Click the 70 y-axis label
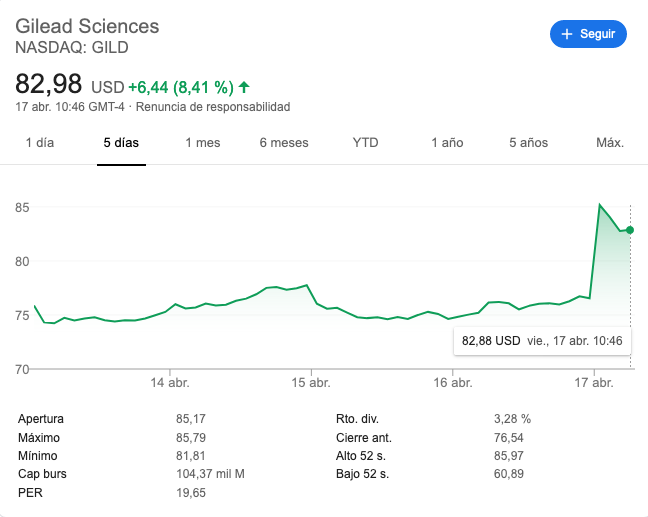Viewport: 648px width, 517px height. [22, 369]
